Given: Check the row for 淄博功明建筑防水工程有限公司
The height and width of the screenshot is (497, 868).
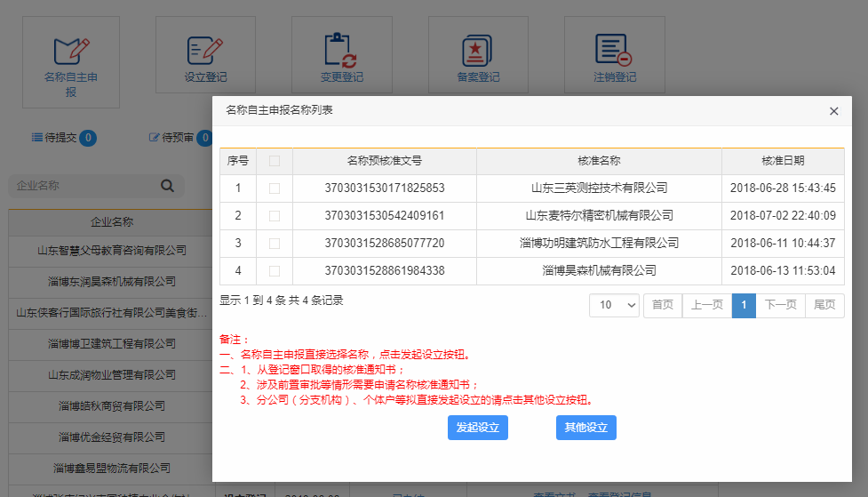Looking at the screenshot, I should click(x=274, y=244).
